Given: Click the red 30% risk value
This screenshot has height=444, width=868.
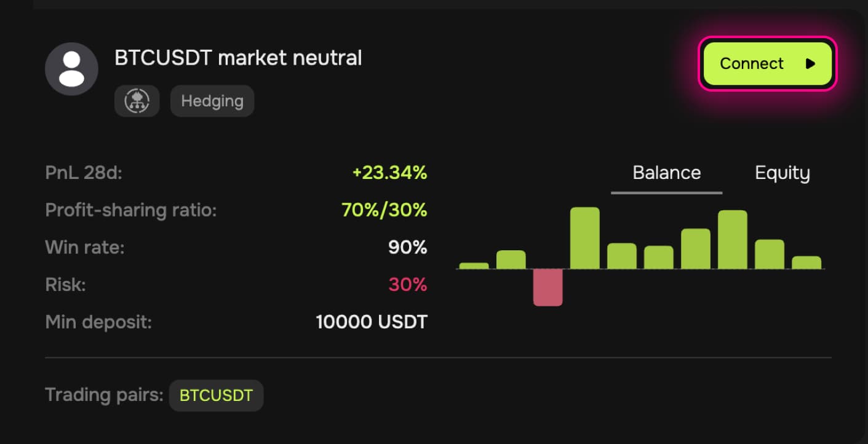Looking at the screenshot, I should point(408,285).
